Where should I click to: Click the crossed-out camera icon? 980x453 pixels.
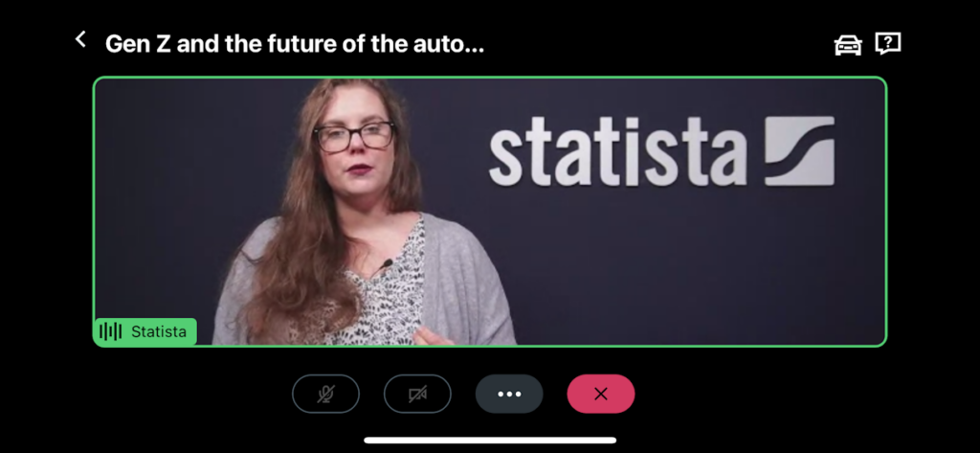click(x=417, y=394)
